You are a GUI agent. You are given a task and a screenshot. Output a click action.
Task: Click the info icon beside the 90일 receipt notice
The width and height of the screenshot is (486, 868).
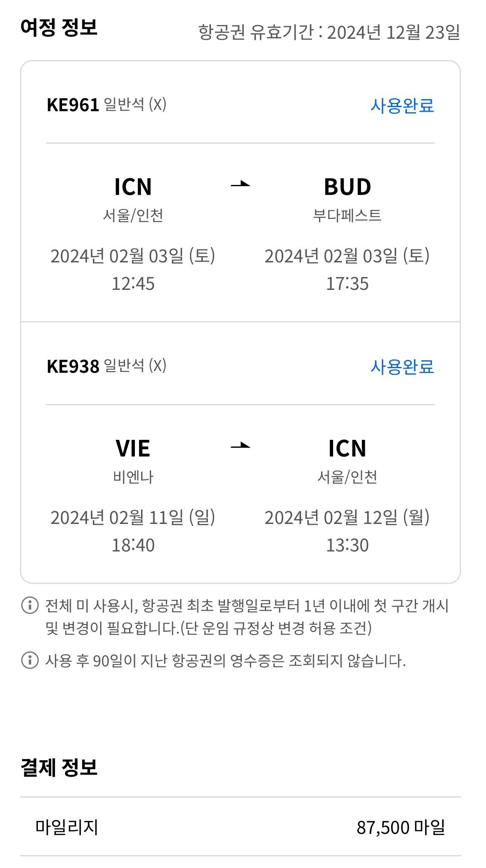point(30,660)
